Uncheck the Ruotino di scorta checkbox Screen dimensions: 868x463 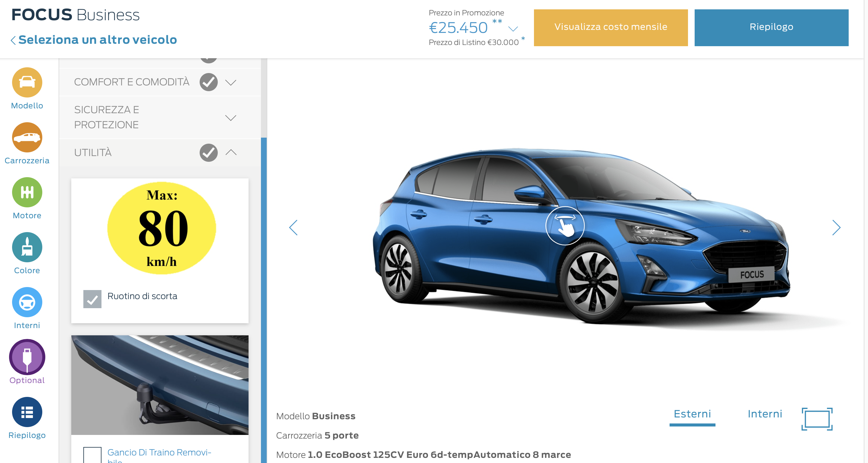tap(92, 299)
